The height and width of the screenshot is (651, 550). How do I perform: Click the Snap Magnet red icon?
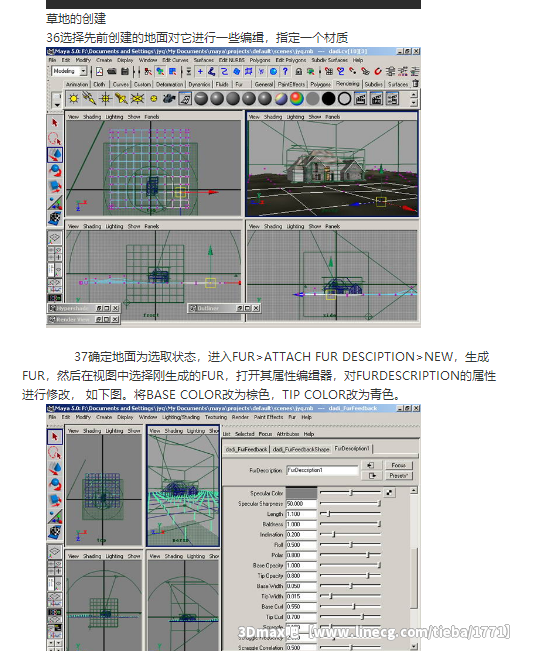[378, 71]
